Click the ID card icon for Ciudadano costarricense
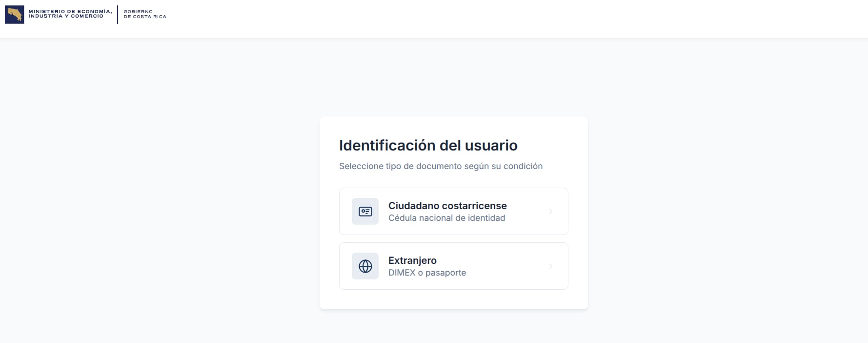The height and width of the screenshot is (343, 868). [x=365, y=212]
